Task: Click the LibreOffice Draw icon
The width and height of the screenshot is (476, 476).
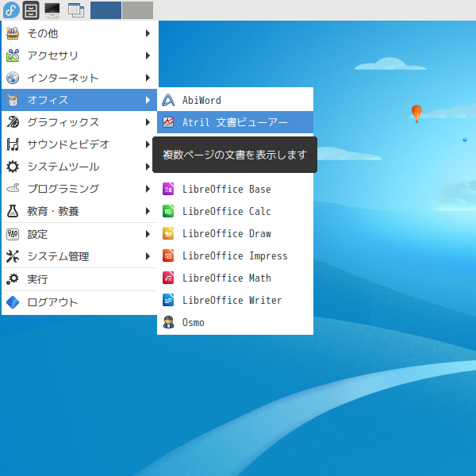Action: coord(168,233)
